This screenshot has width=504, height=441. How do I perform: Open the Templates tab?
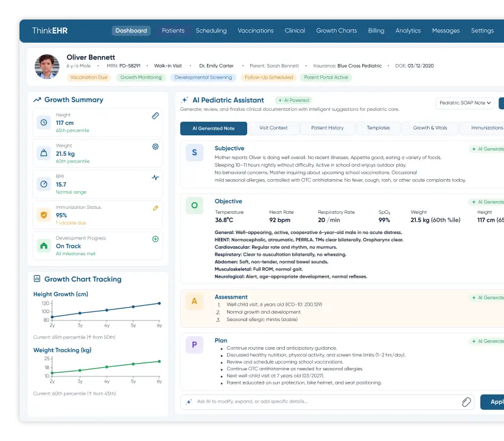click(379, 128)
